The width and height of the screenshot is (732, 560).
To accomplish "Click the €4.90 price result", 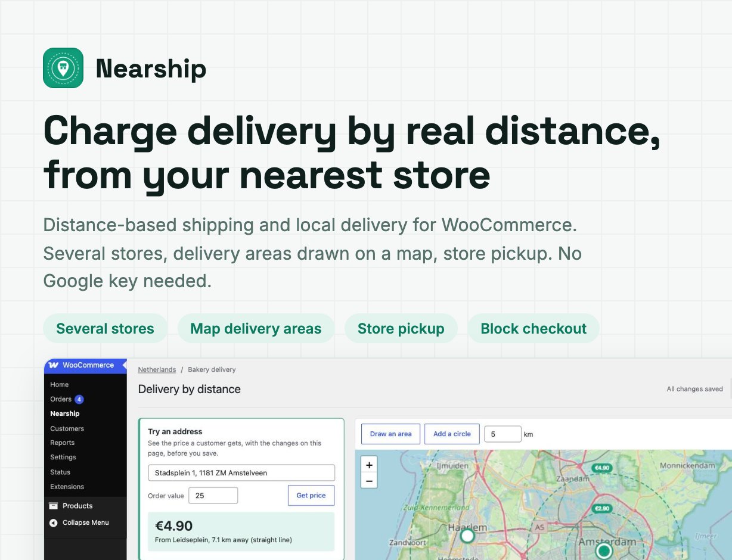I will pos(174,526).
